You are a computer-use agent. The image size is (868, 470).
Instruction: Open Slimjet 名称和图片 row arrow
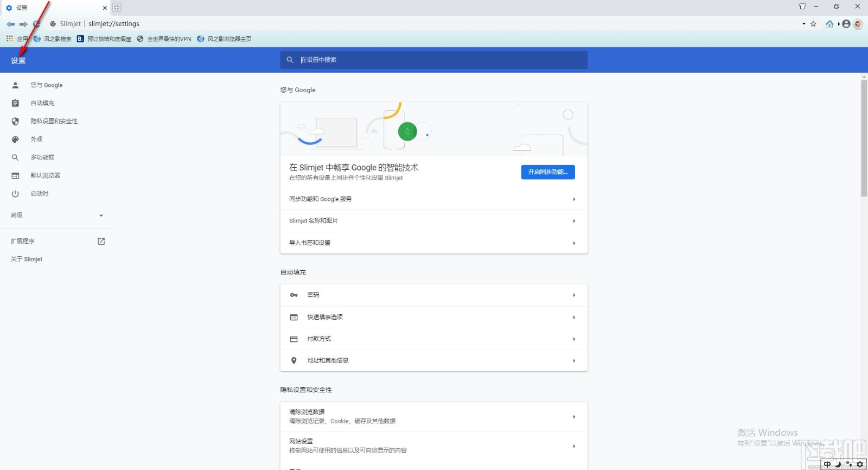coord(574,221)
